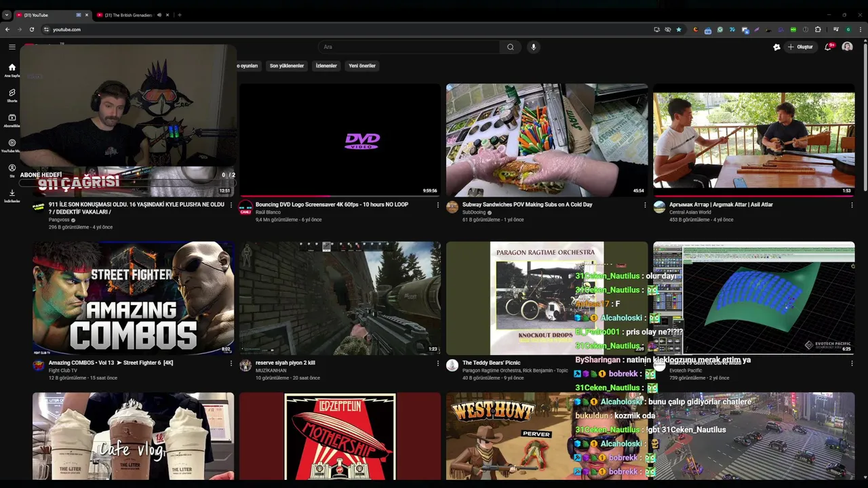Open options menu for Арғымақ Аттар video

pyautogui.click(x=852, y=205)
